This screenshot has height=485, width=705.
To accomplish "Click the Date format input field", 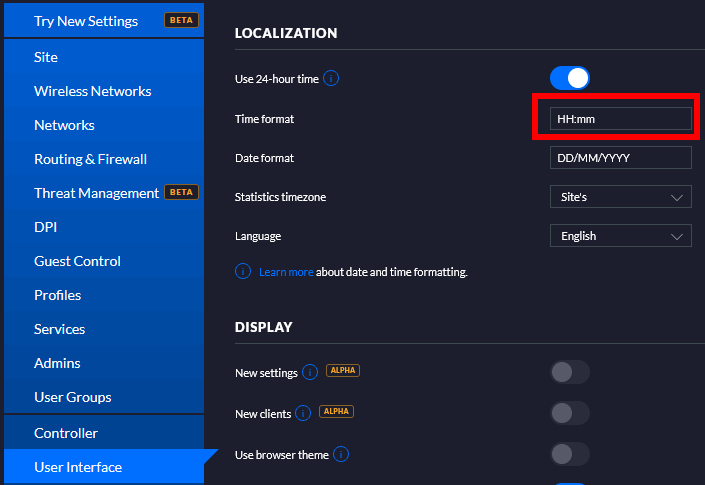I will click(x=620, y=158).
